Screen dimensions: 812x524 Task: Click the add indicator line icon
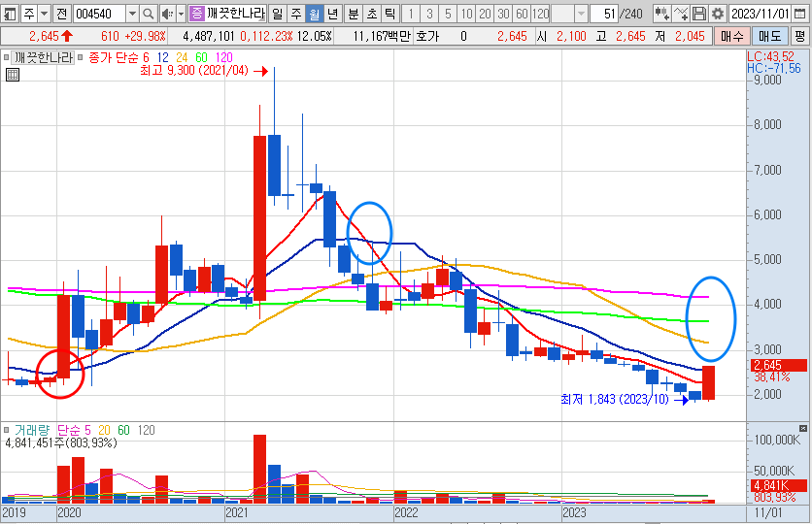tap(681, 14)
